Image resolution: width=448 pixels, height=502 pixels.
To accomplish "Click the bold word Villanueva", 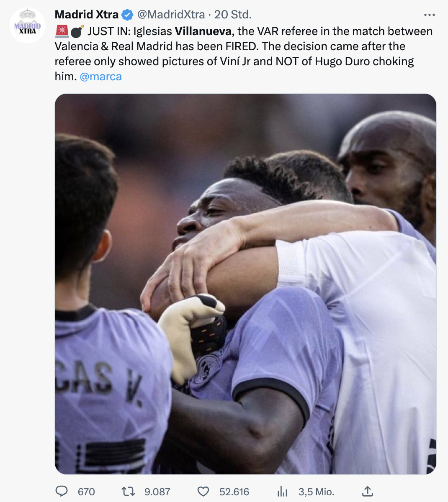I will pos(203,31).
